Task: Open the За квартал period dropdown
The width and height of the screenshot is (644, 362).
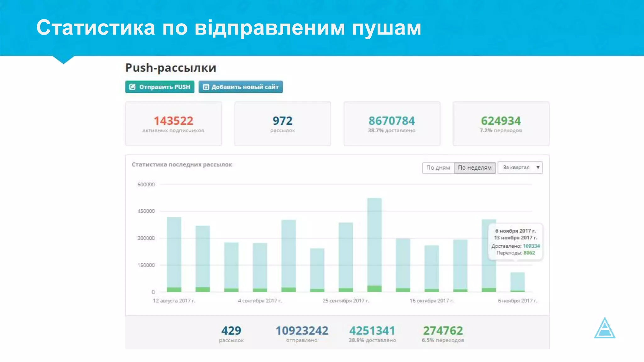Action: pos(520,168)
